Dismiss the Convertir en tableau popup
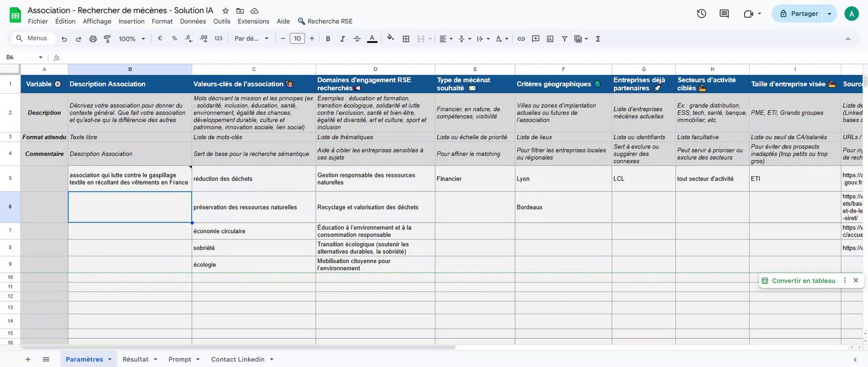868x367 pixels. tap(856, 280)
